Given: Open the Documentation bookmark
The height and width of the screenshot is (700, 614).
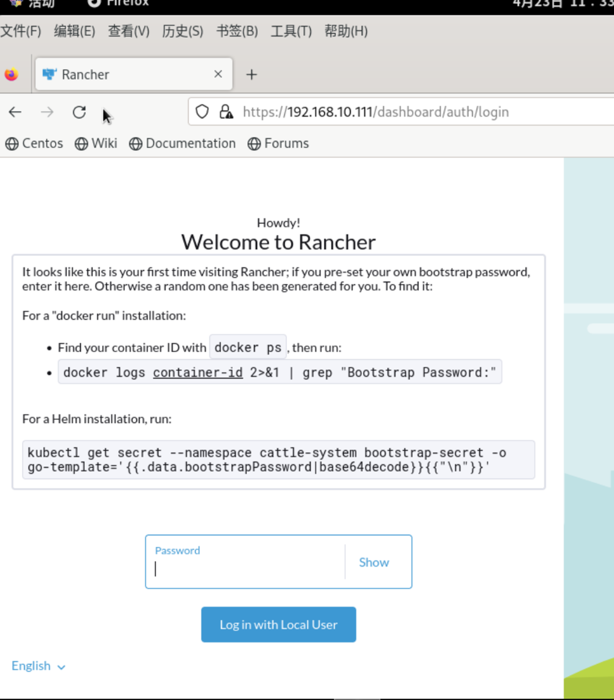Looking at the screenshot, I should 183,143.
